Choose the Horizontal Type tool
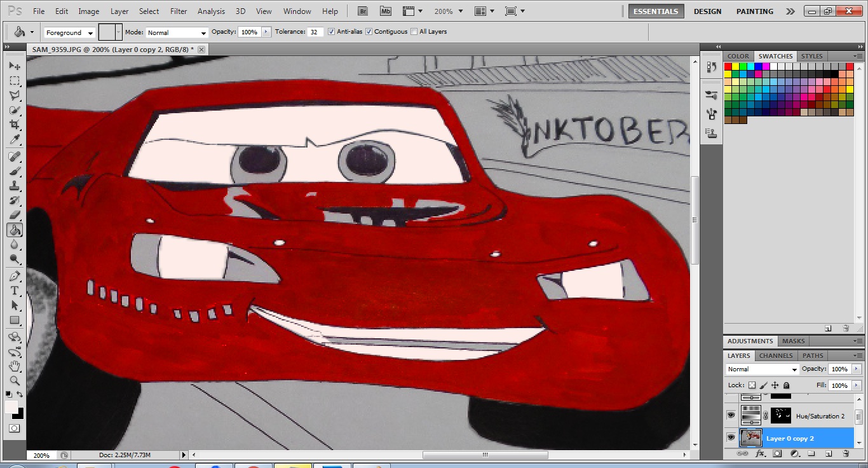 click(14, 291)
